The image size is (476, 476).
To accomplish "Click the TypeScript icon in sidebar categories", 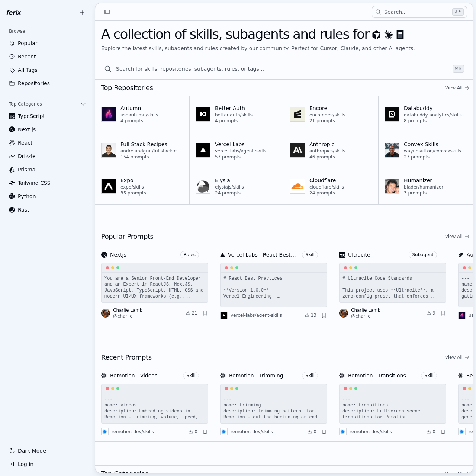I will tap(12, 116).
